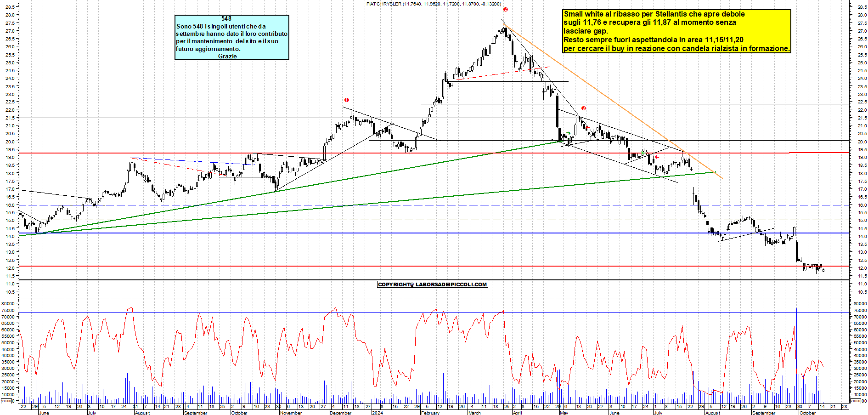Click 'Small white al ribasso per Stellantis' line

(654, 14)
